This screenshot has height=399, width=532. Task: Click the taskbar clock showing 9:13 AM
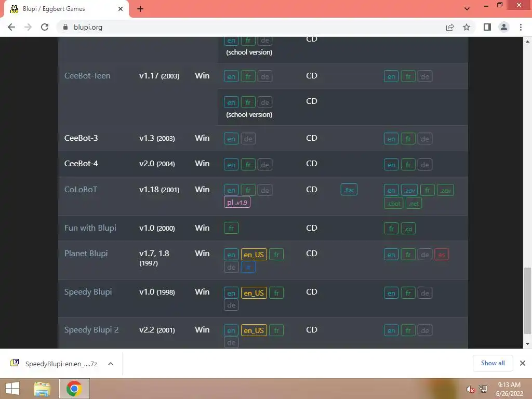coord(509,389)
